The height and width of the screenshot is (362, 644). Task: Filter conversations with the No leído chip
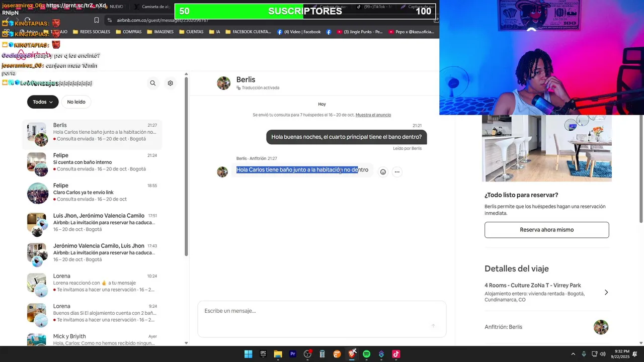(x=76, y=102)
